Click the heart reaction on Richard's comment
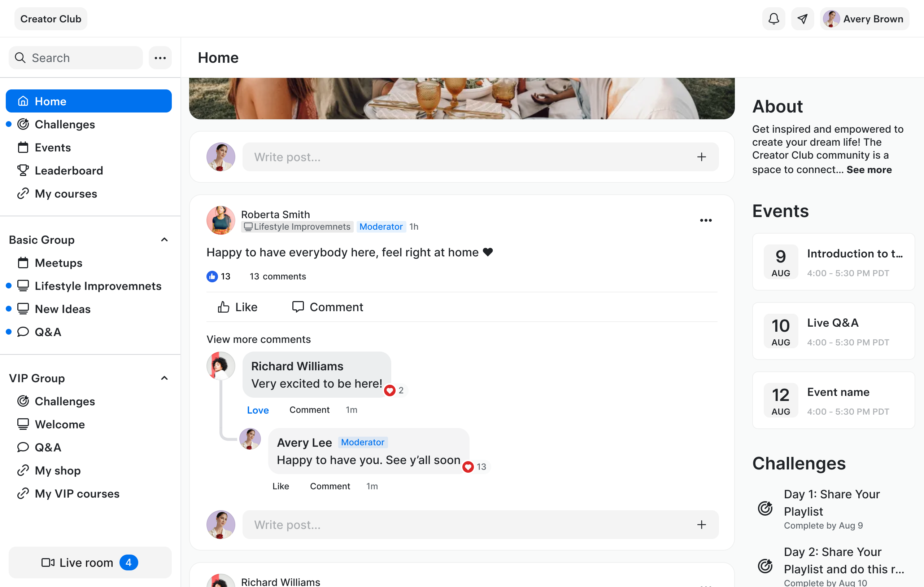 (x=390, y=390)
